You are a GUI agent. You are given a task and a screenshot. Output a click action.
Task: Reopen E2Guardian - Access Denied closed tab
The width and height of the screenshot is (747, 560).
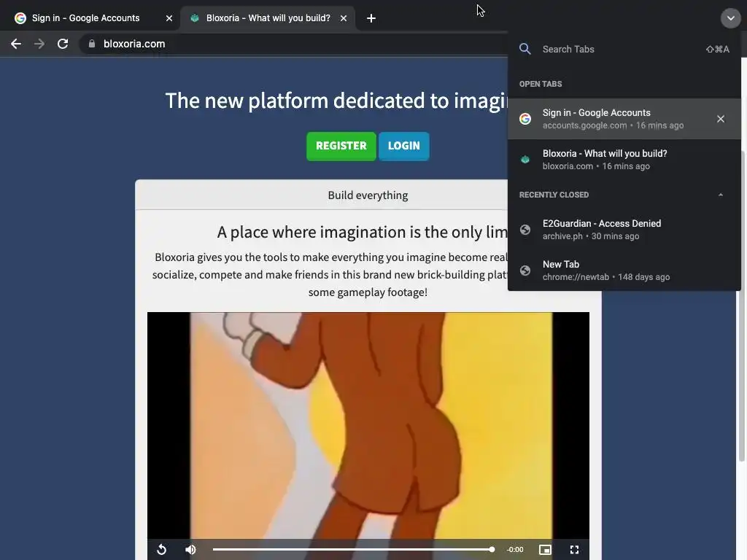[624, 230]
